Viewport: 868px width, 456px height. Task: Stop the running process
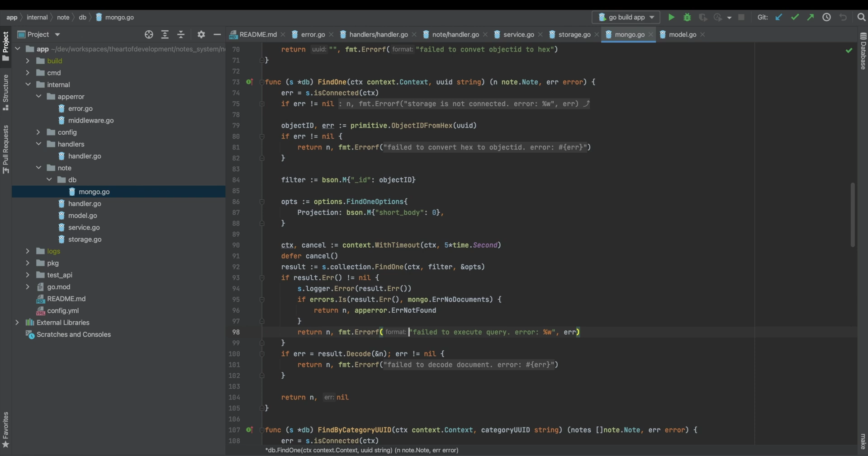[741, 17]
